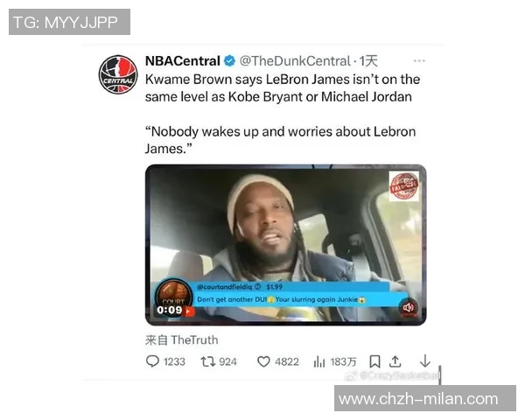Click the NBACentral account name

(x=183, y=61)
